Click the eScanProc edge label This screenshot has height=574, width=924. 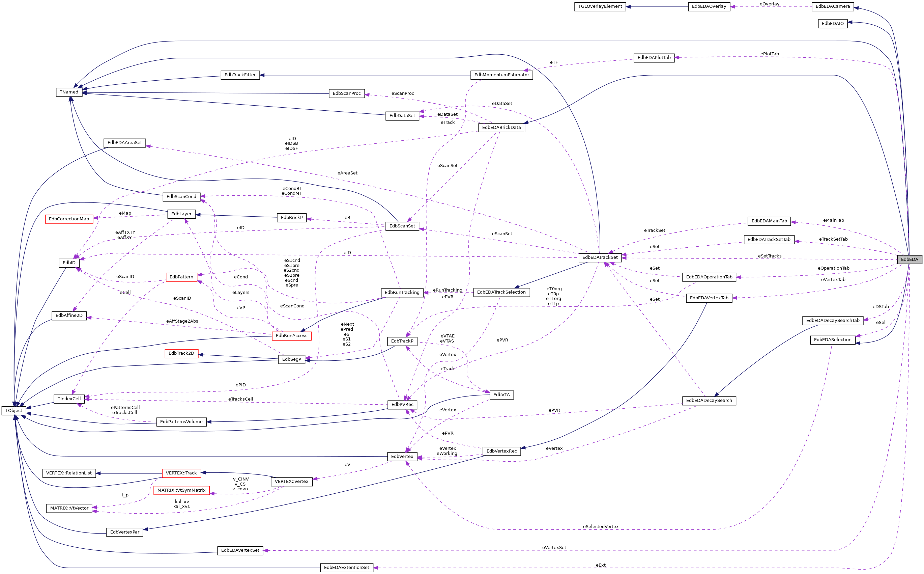tap(402, 94)
